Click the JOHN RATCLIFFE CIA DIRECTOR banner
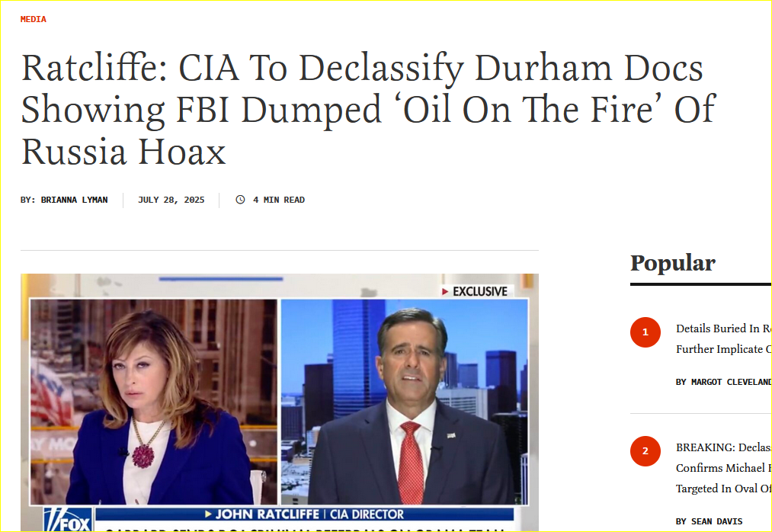This screenshot has height=532, width=772. 304,514
